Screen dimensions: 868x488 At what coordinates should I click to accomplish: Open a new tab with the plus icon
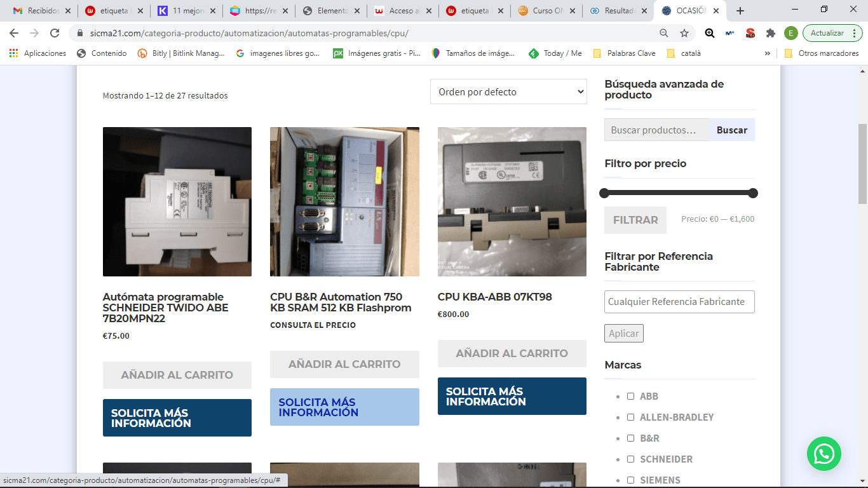click(x=740, y=11)
